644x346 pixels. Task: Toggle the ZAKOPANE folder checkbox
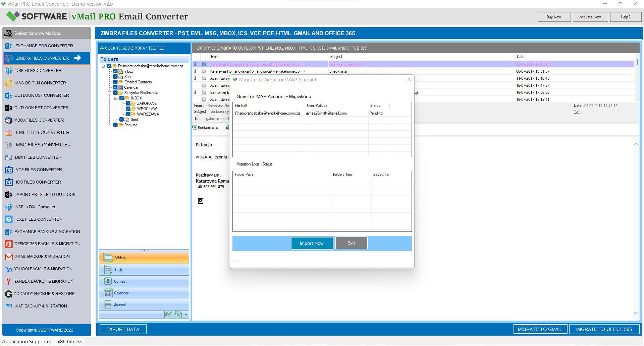pyautogui.click(x=128, y=103)
